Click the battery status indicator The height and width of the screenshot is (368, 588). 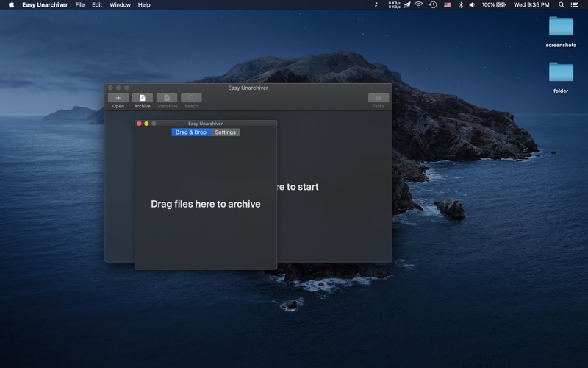coord(493,5)
